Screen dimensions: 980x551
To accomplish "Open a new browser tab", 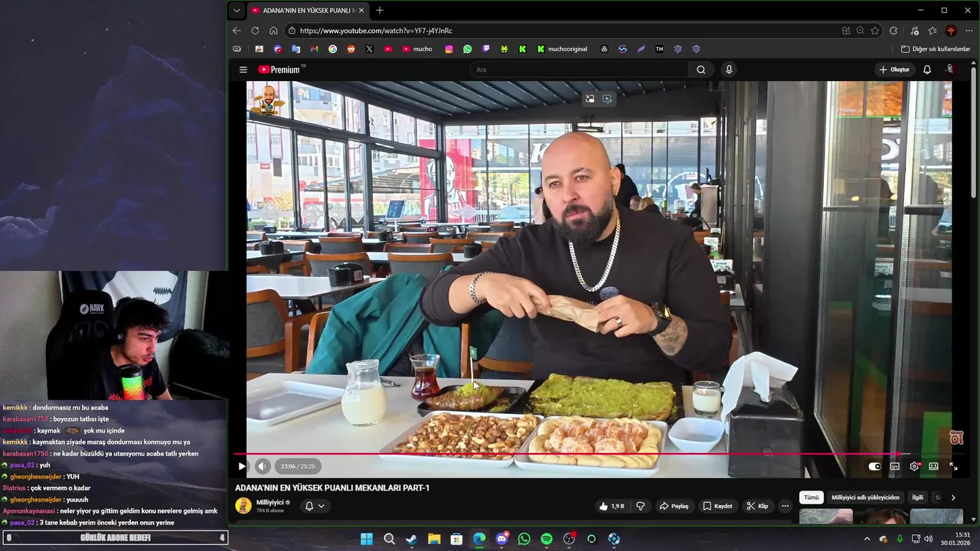I will coord(380,11).
